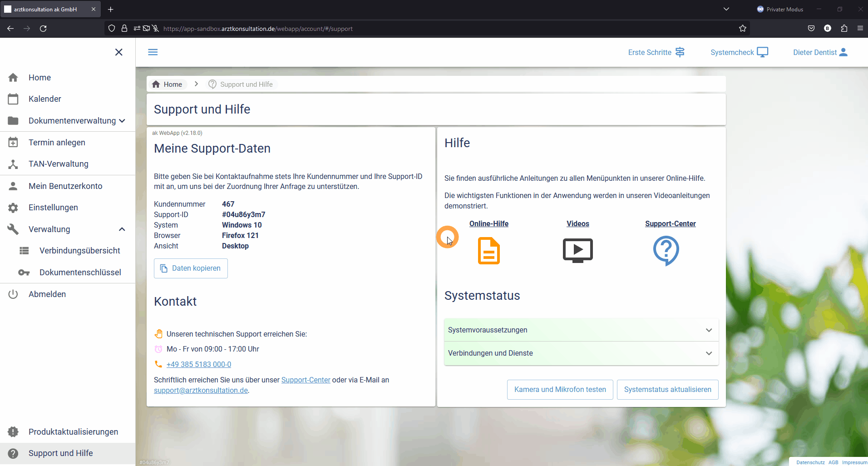Open the Firefox application menu
The height and width of the screenshot is (466, 868).
click(x=860, y=28)
